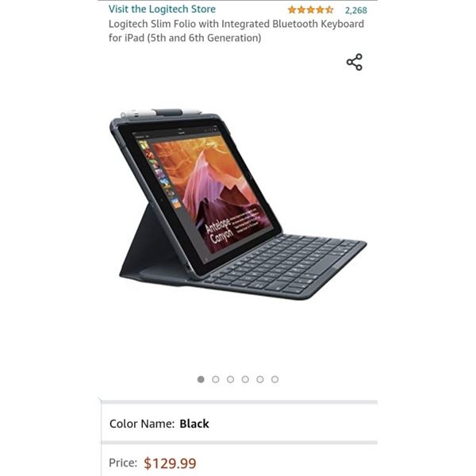Go to the second image dot

216,379
